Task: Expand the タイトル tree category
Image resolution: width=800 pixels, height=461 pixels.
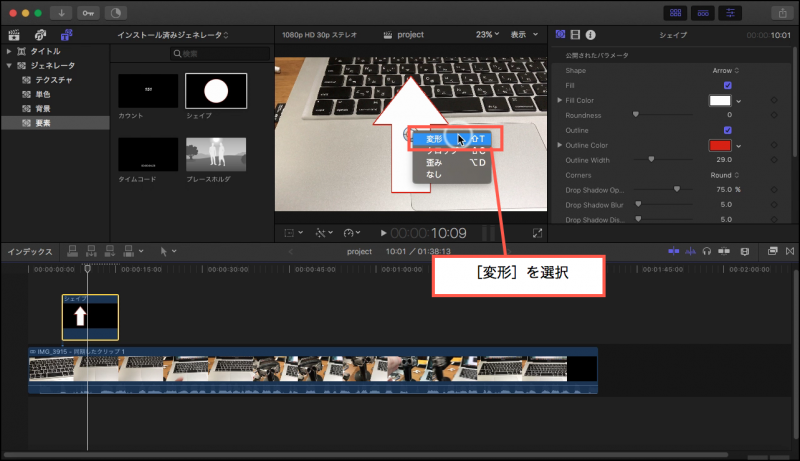Action: tap(9, 51)
